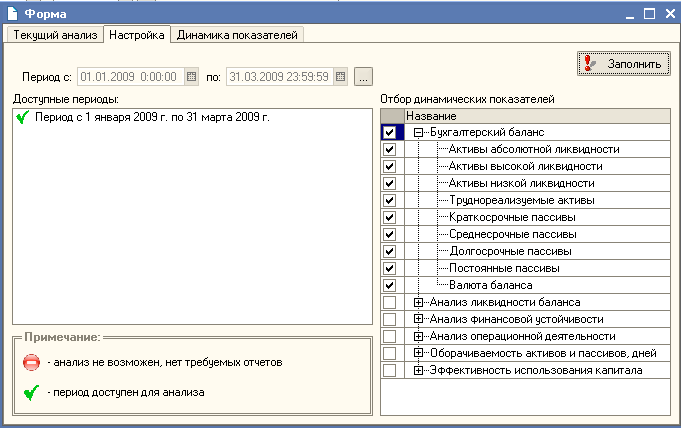Switch to Текущий анализ tab
The image size is (681, 428).
pos(55,35)
